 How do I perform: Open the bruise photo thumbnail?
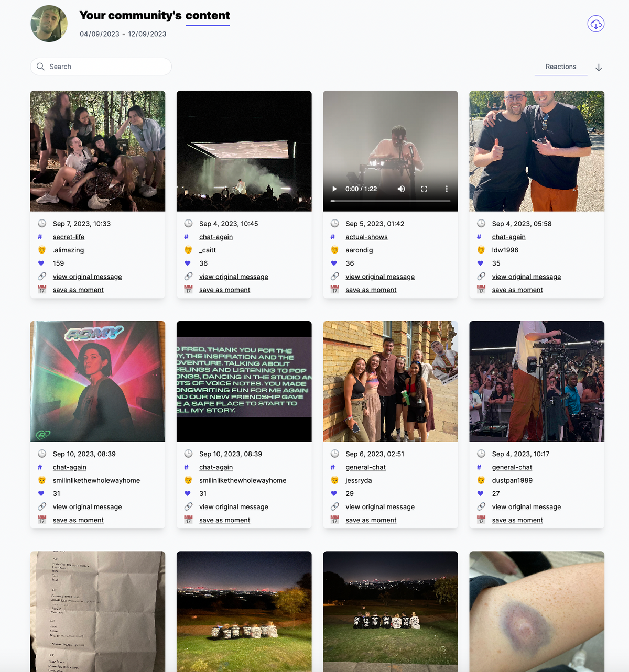537,611
